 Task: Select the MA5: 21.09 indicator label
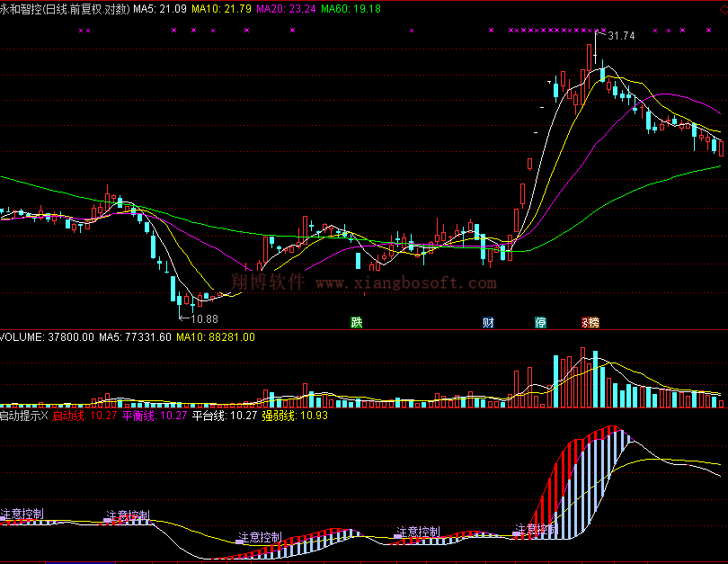pos(160,8)
